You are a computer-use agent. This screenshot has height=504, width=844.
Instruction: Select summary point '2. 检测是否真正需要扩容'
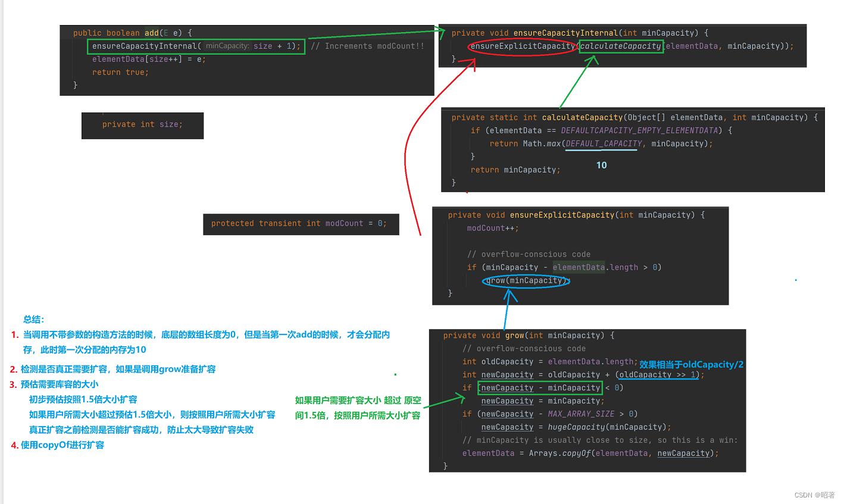coord(113,369)
